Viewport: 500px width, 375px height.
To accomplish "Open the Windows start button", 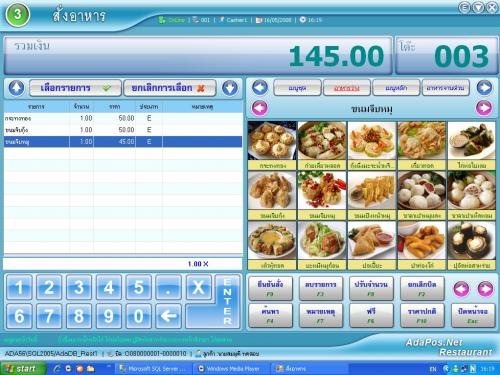I will [23, 369].
